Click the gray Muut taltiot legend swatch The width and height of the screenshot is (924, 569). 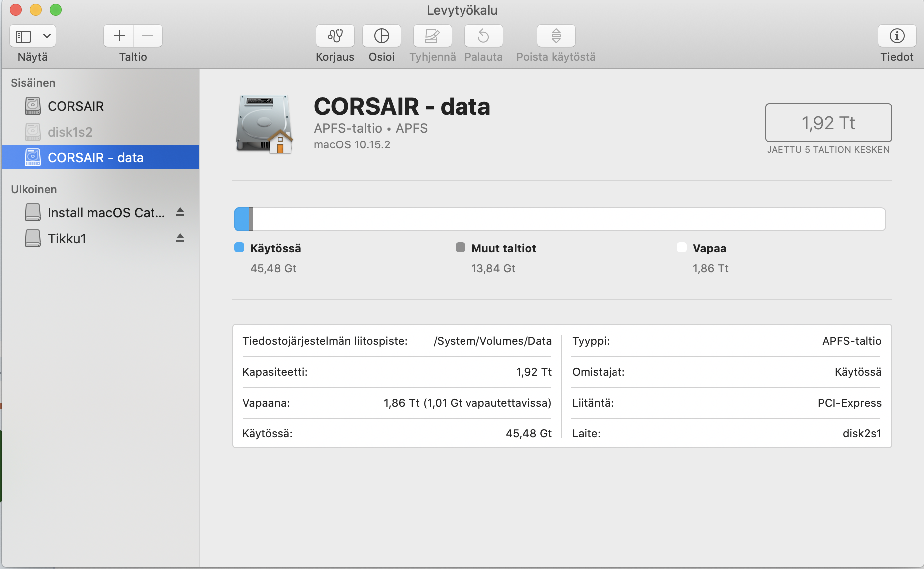point(461,247)
